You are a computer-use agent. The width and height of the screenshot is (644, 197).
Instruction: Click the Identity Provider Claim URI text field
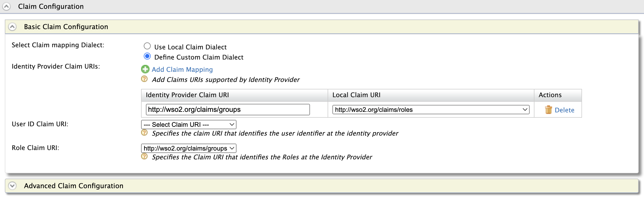coord(228,110)
